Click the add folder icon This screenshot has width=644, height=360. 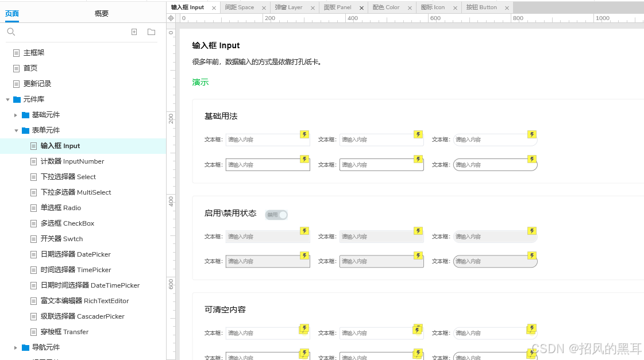(x=151, y=32)
